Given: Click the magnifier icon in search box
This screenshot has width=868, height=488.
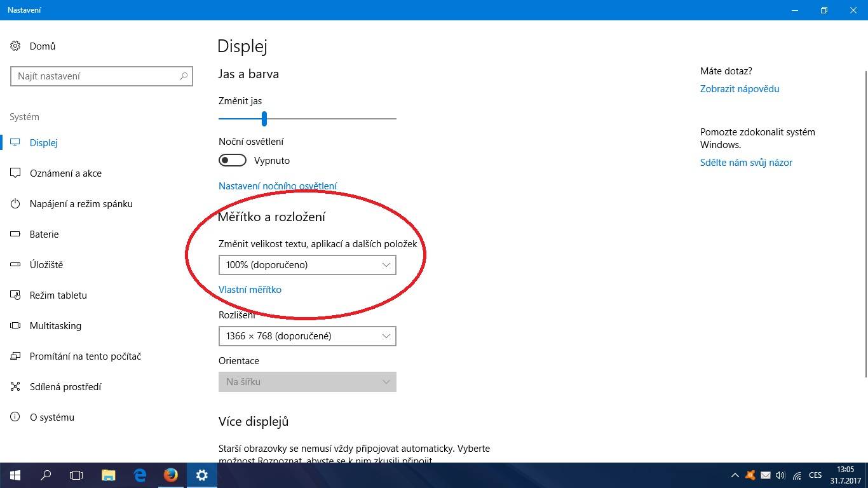Looking at the screenshot, I should 184,76.
